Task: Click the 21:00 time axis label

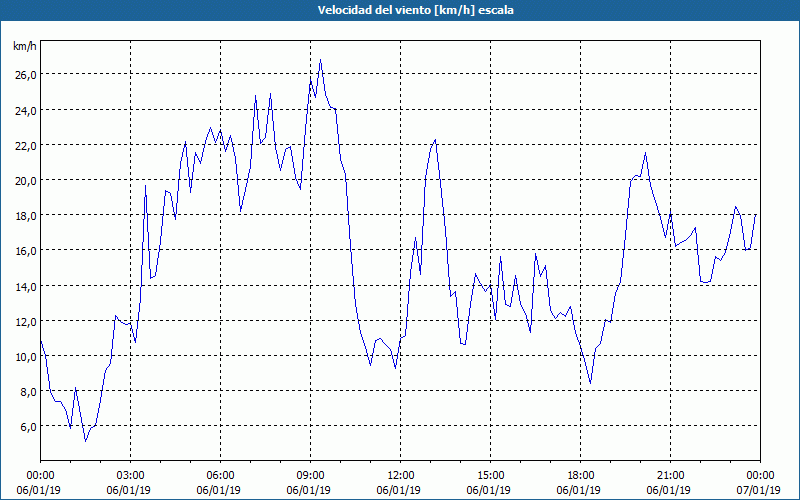Action: 670,476
